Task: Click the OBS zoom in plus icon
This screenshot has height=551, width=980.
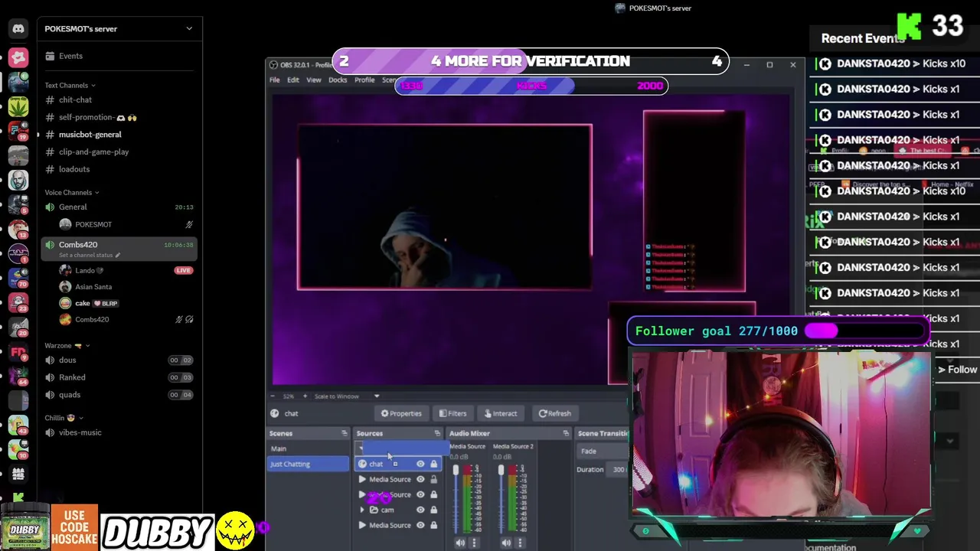Action: tap(305, 396)
